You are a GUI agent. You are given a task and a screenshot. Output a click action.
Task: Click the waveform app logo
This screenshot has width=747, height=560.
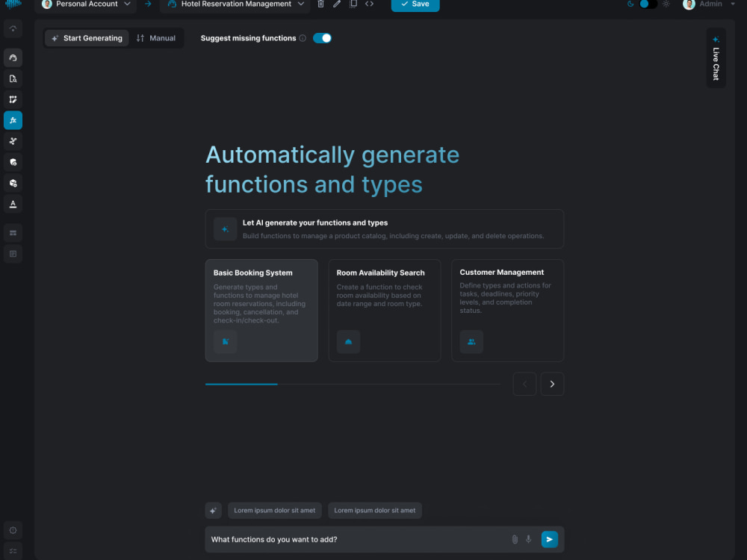(13, 4)
